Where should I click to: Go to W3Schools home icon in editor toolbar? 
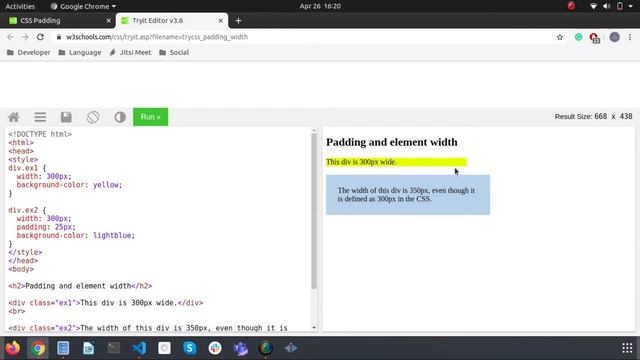pyautogui.click(x=14, y=117)
